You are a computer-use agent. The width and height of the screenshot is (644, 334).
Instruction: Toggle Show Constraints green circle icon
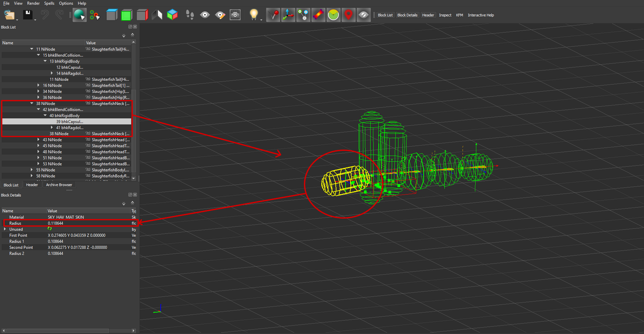click(x=333, y=15)
